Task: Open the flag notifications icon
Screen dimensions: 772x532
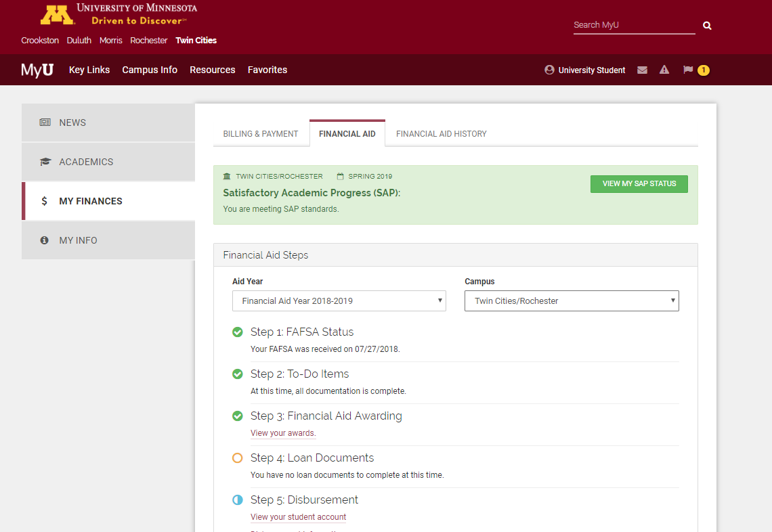Action: pos(688,70)
